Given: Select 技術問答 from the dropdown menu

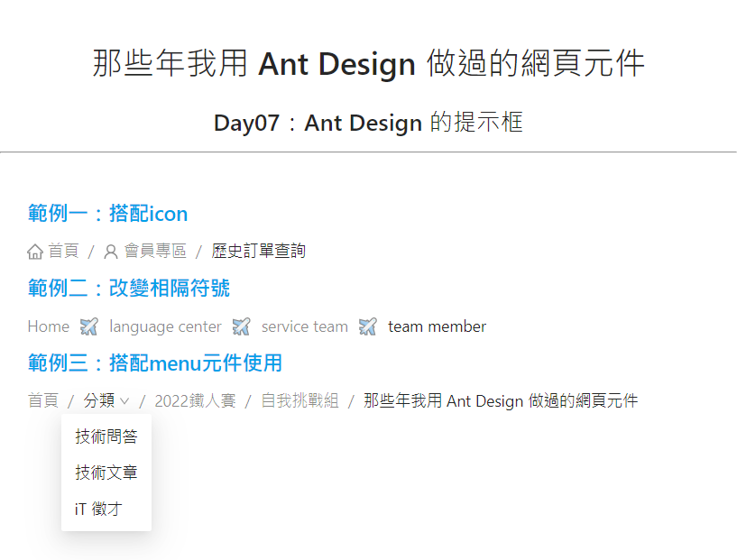Looking at the screenshot, I should click(x=106, y=436).
